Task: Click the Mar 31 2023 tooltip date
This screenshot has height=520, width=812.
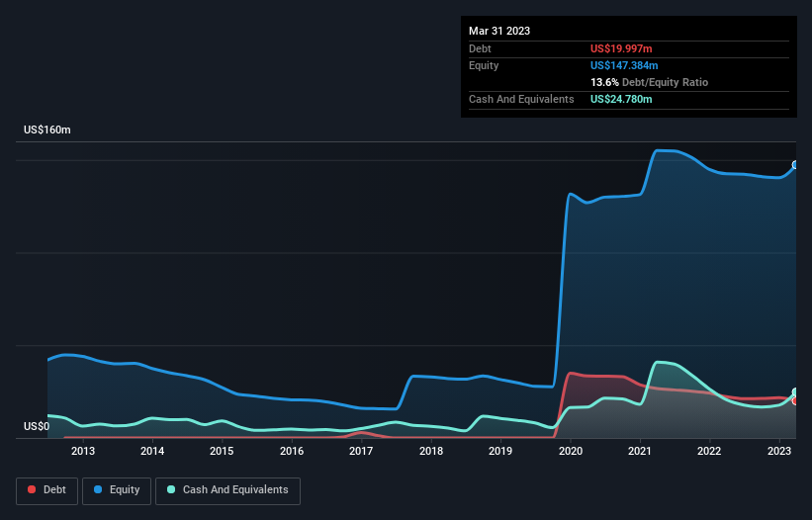Action: (499, 31)
